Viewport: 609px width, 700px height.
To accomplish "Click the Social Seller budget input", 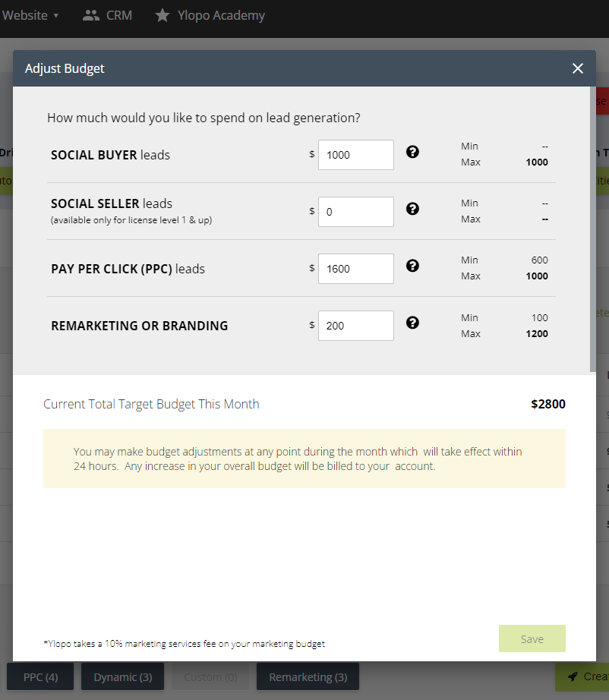I will pos(355,212).
